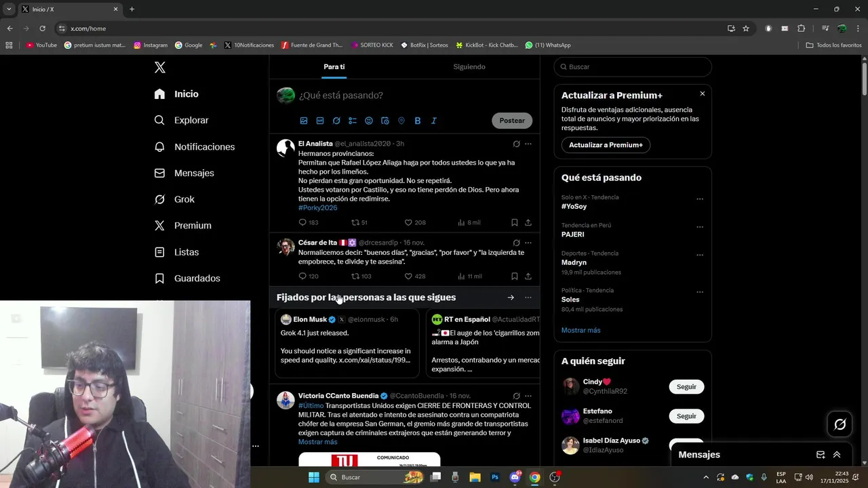Bookmark El Analista post
The height and width of the screenshot is (488, 868).
click(x=515, y=222)
